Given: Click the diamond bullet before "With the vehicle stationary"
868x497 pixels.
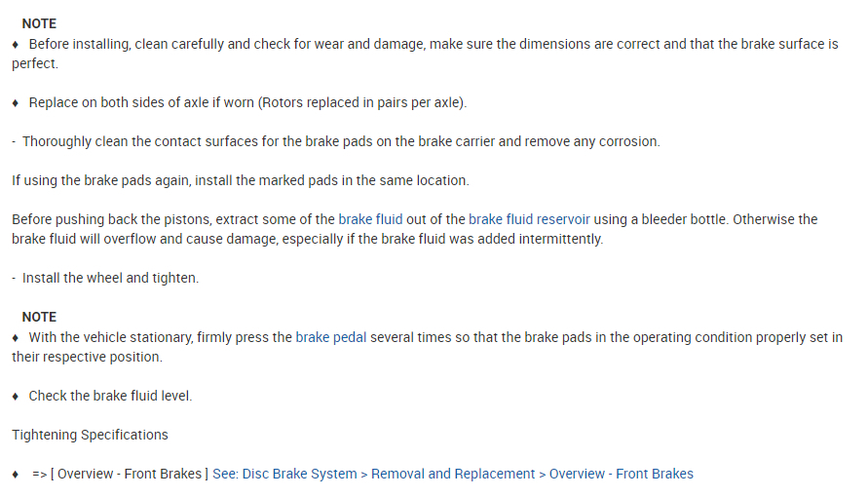Looking at the screenshot, I should coord(16,338).
